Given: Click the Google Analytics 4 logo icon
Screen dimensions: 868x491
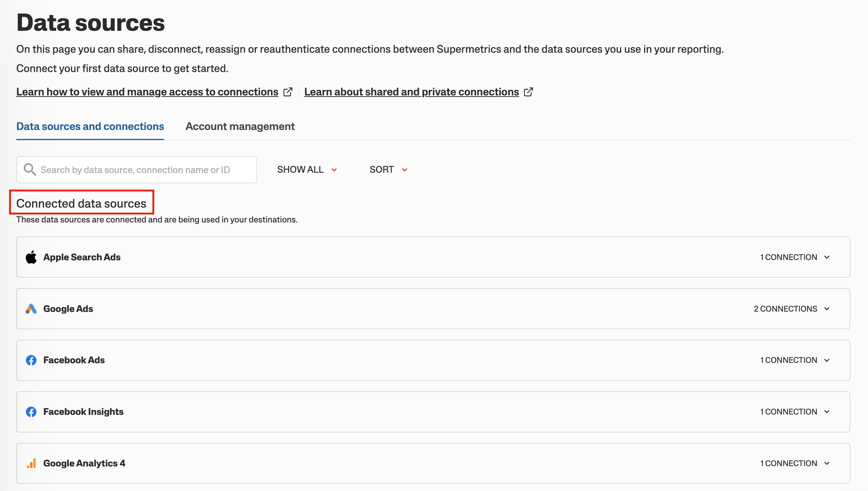Looking at the screenshot, I should pos(31,463).
